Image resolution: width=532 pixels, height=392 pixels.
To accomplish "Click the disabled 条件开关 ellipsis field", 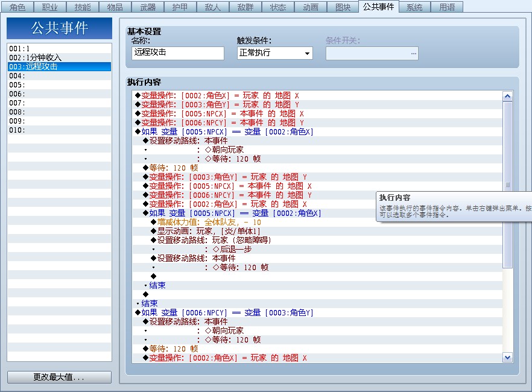I will pos(372,53).
